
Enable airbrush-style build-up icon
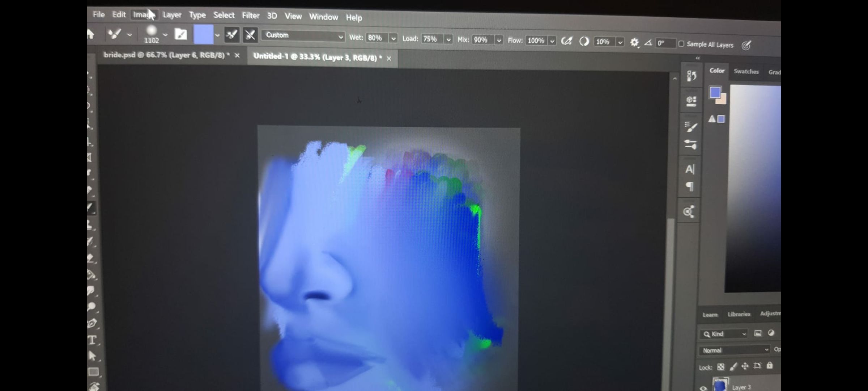pos(566,41)
